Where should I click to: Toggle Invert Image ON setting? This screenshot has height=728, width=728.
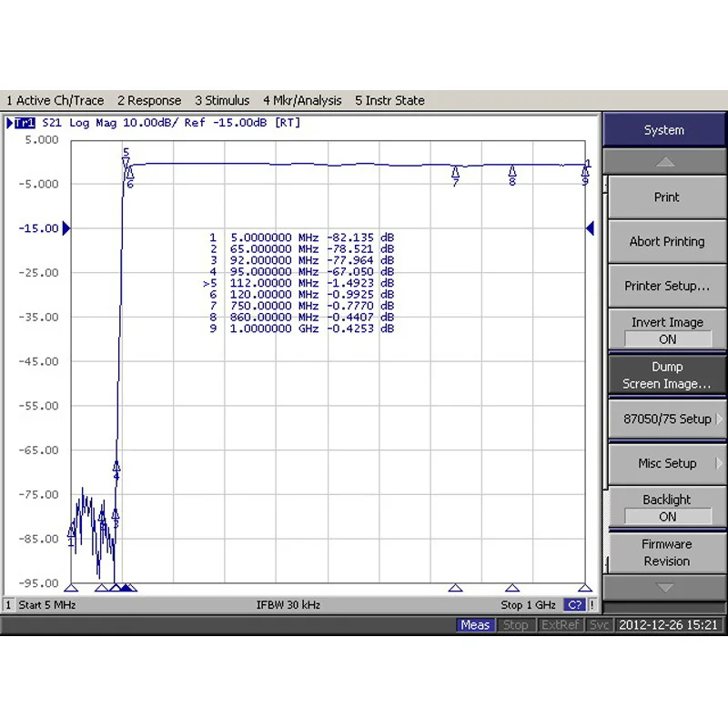(x=667, y=330)
